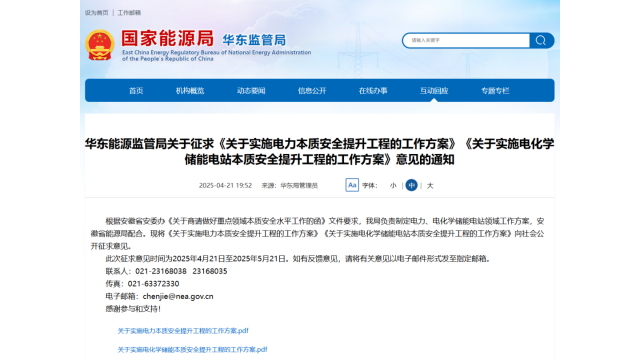Image resolution: width=640 pixels, height=360 pixels.
Task: Open the 动态要闻 navigation item
Action: (x=251, y=91)
